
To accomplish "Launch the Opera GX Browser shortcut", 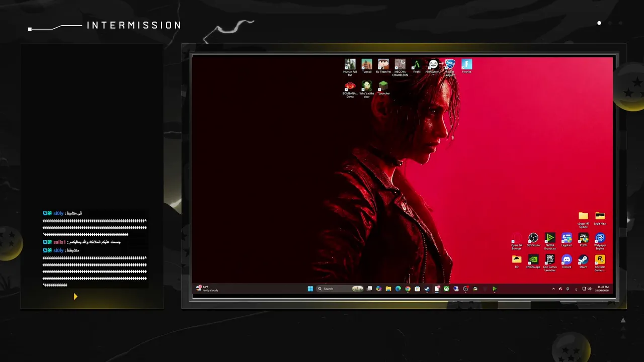I will 516,241.
